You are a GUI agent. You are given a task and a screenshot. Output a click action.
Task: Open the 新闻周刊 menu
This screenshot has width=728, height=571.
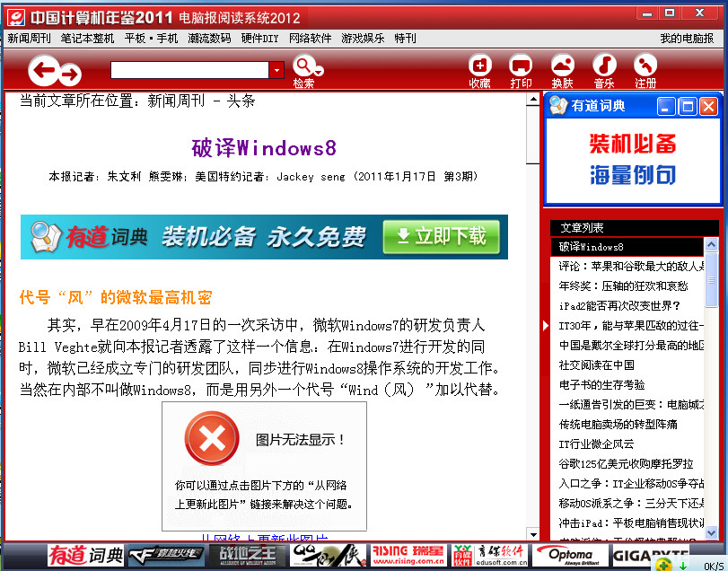click(x=29, y=39)
